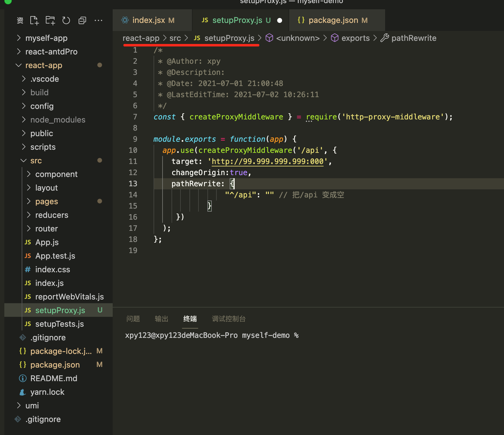Open the More Actions menu in Explorer
Viewport: 504px width, 435px height.
[98, 20]
